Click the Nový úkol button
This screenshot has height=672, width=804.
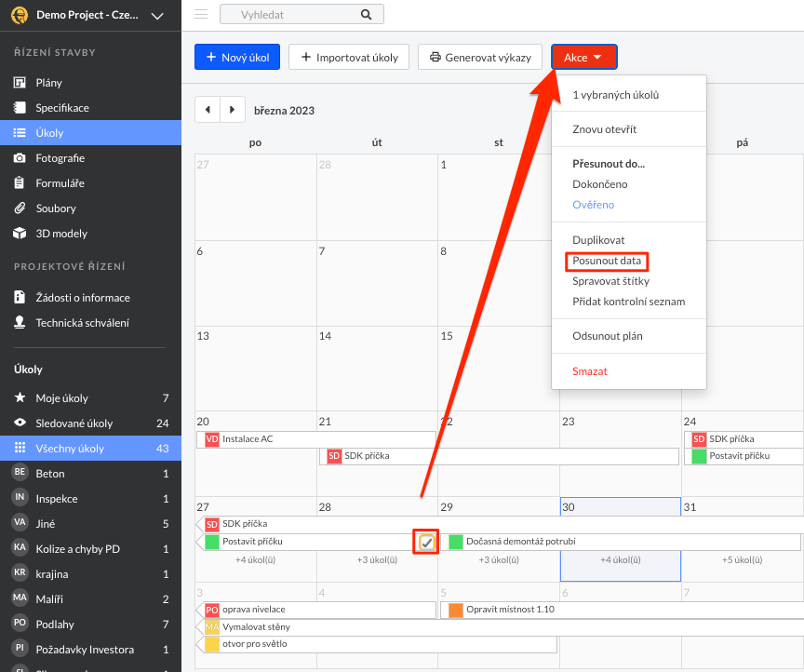tap(236, 58)
